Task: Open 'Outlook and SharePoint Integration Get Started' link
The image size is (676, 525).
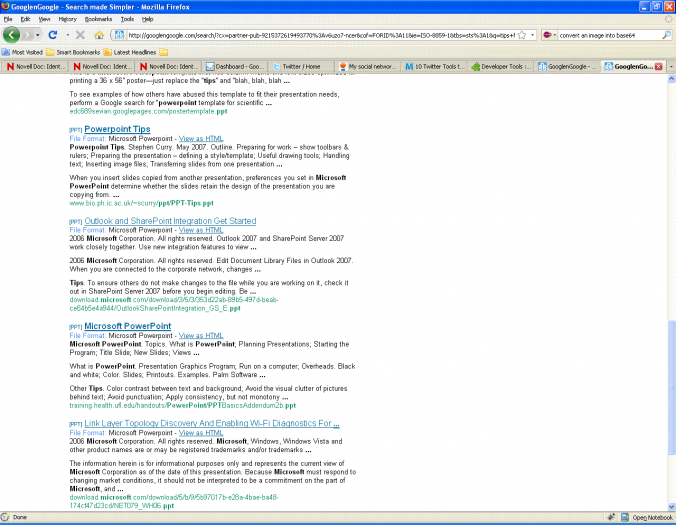Action: (x=170, y=221)
